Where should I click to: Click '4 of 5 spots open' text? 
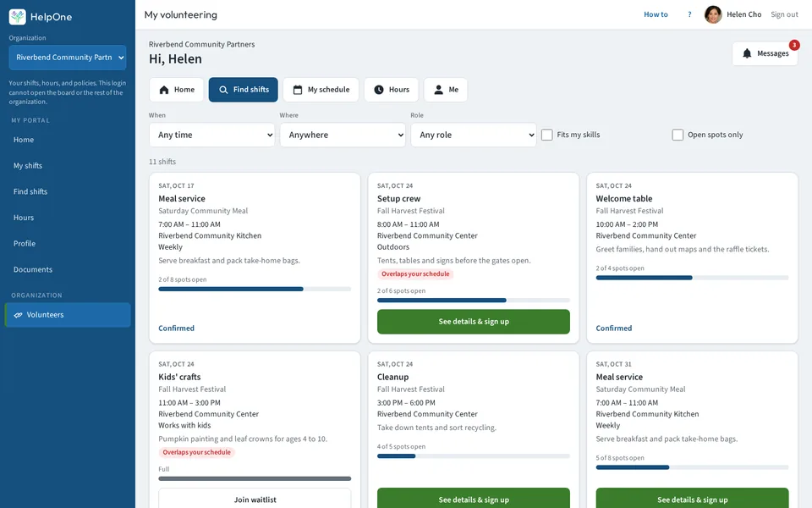[x=401, y=446]
